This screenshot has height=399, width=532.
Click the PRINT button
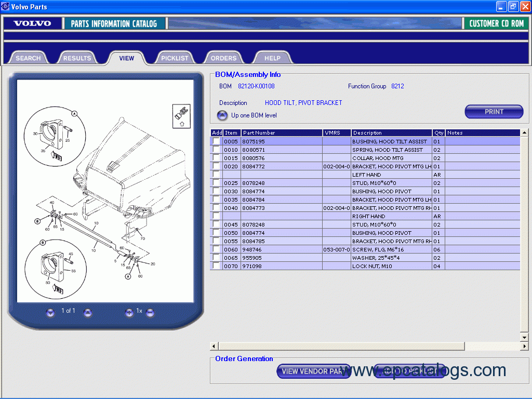tap(494, 112)
